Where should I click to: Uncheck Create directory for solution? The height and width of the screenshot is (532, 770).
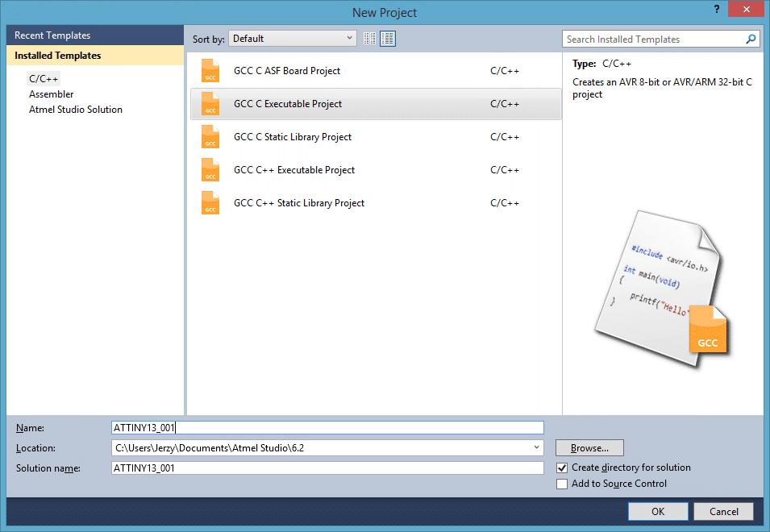click(x=562, y=468)
